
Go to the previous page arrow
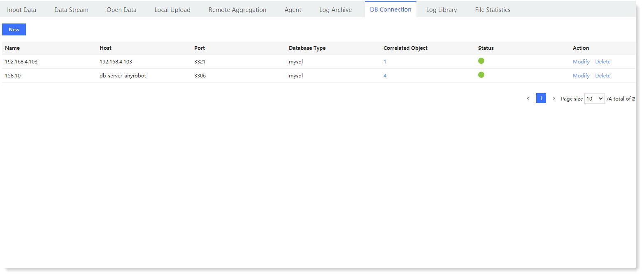coord(528,98)
